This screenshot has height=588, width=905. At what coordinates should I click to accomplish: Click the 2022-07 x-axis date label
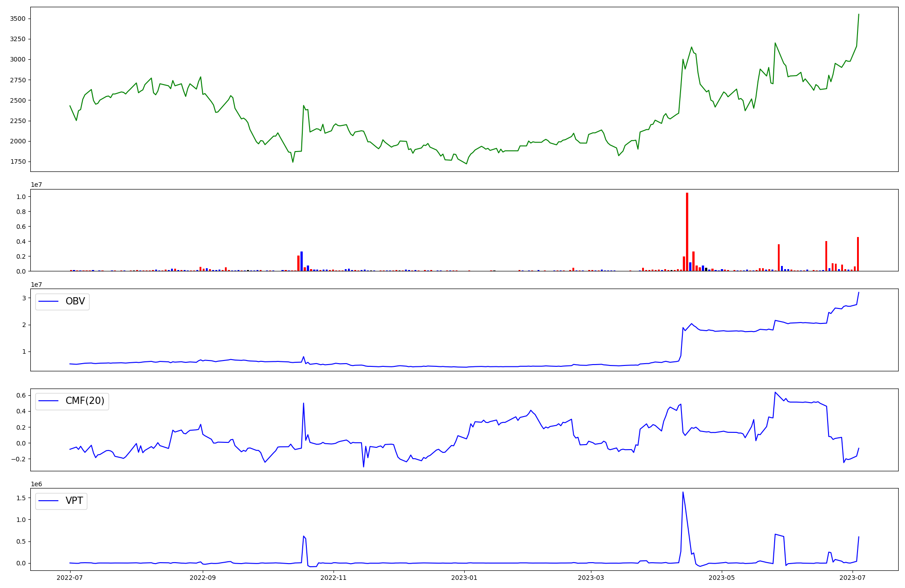[x=70, y=578]
